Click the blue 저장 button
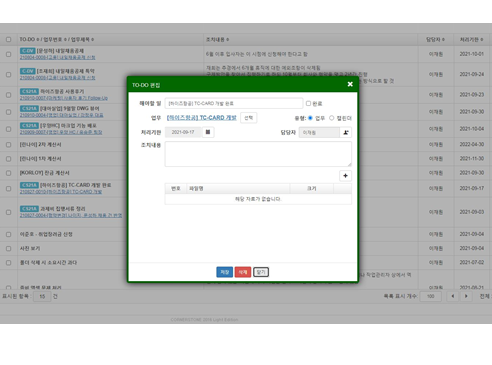This screenshot has width=492, height=365. pyautogui.click(x=225, y=272)
